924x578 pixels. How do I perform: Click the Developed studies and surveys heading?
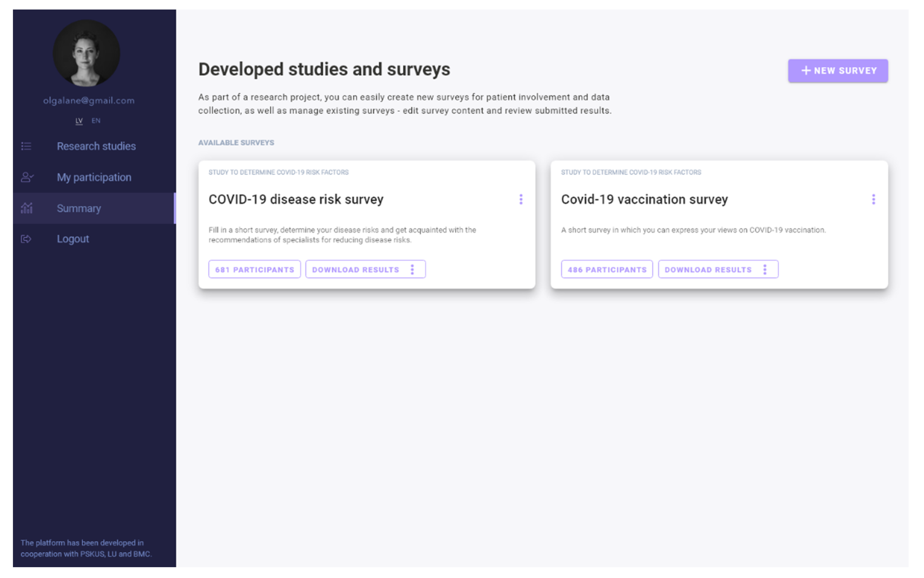[324, 69]
